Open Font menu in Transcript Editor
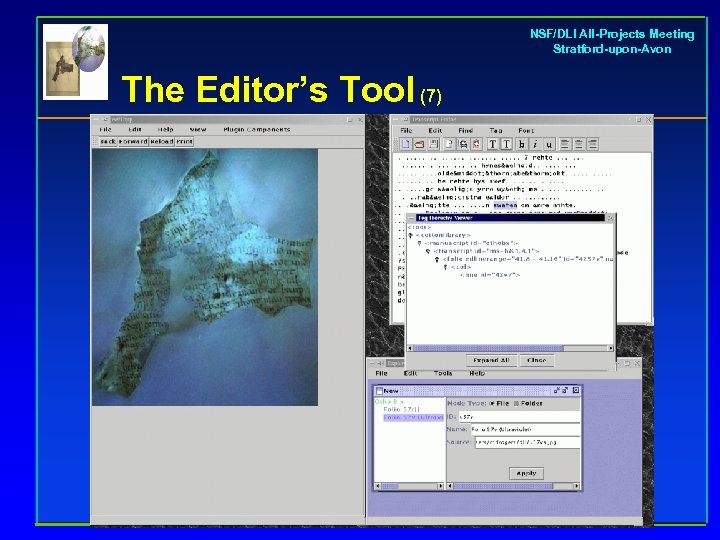 [526, 130]
